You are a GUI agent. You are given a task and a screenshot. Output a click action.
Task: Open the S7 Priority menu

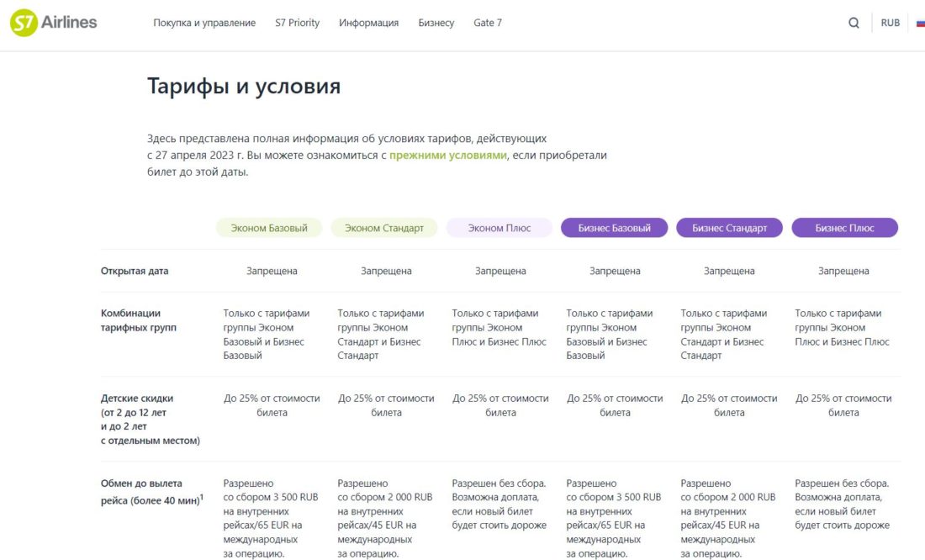tap(298, 23)
